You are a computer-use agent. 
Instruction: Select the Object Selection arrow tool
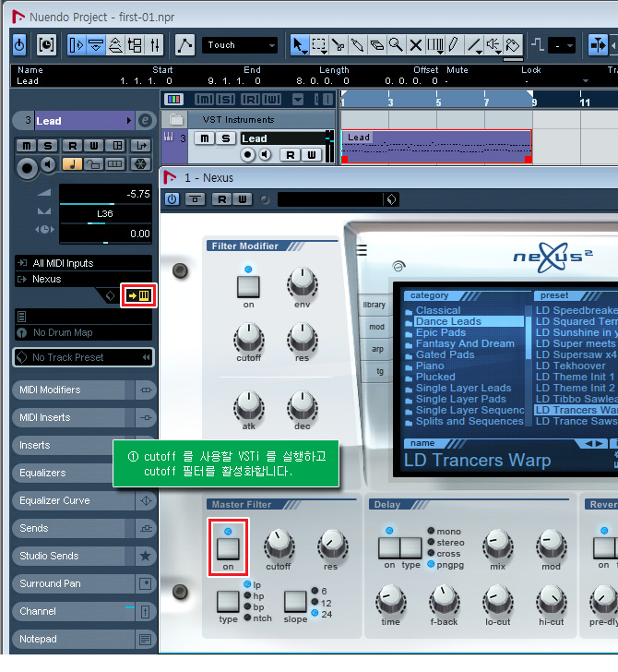point(299,44)
